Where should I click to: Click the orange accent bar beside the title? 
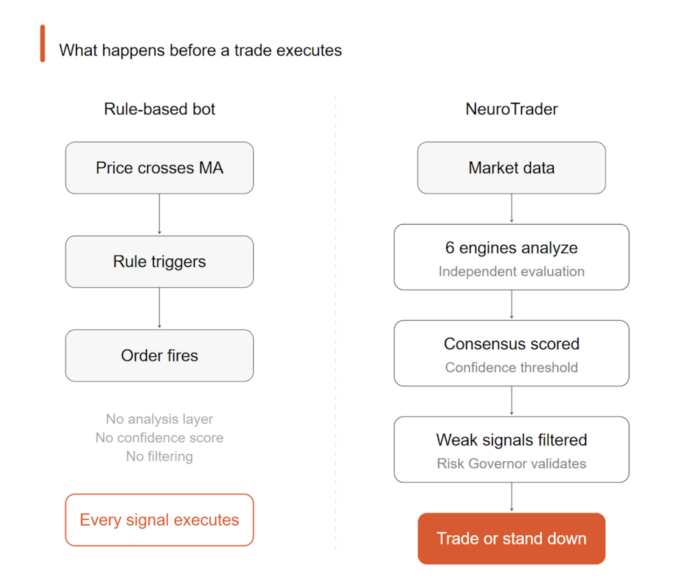pos(43,43)
